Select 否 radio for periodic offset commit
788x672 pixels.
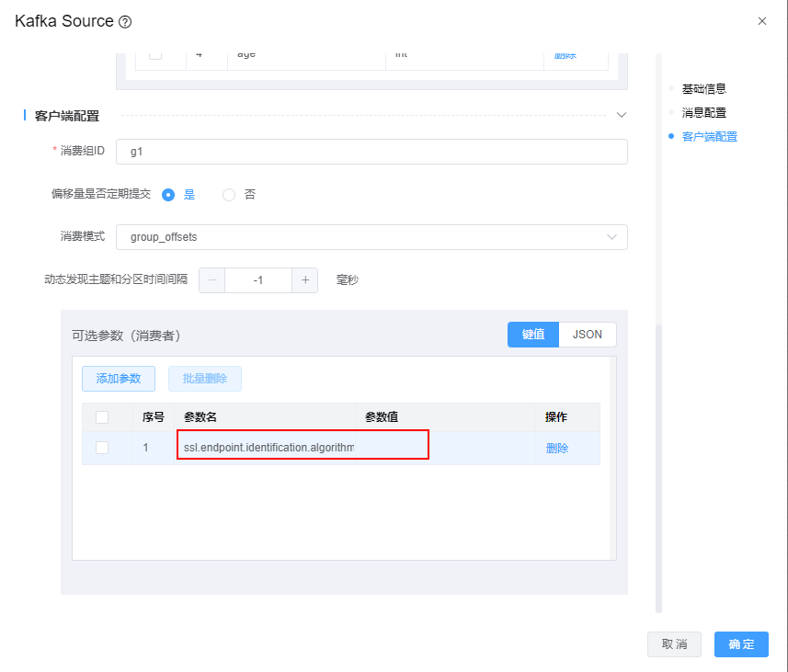pyautogui.click(x=229, y=195)
